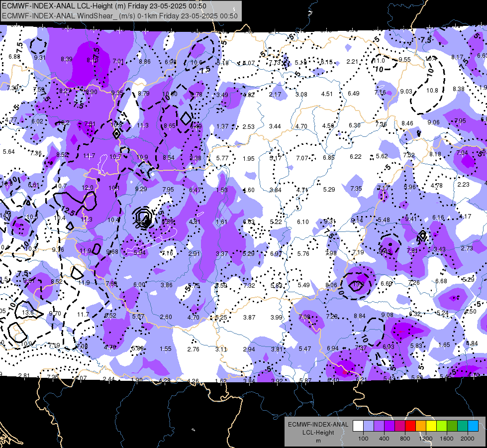The height and width of the screenshot is (448, 487).
Task: Click the wind shear value 1.55
Action: pos(166,349)
